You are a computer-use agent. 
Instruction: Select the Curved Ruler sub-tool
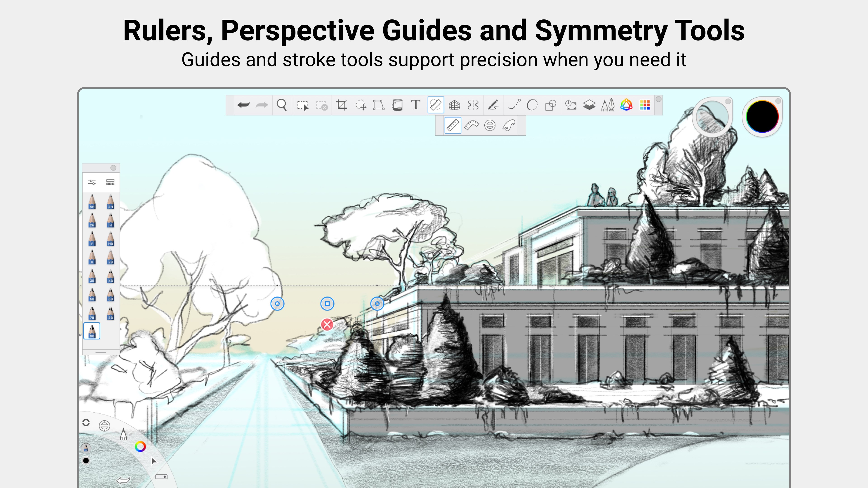(x=471, y=126)
